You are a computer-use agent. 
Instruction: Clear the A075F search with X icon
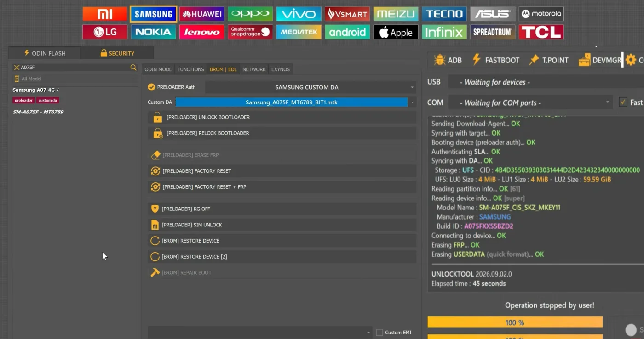(x=17, y=68)
